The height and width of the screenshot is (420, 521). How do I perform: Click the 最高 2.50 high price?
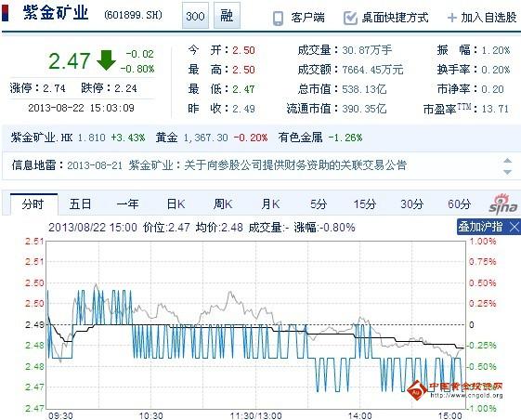[x=243, y=70]
